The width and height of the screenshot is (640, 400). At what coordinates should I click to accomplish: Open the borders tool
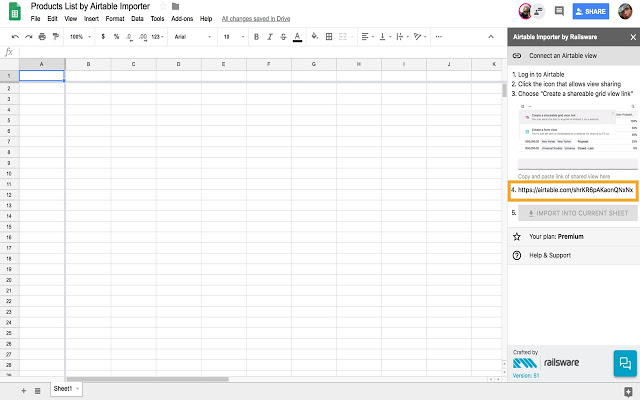[x=329, y=37]
